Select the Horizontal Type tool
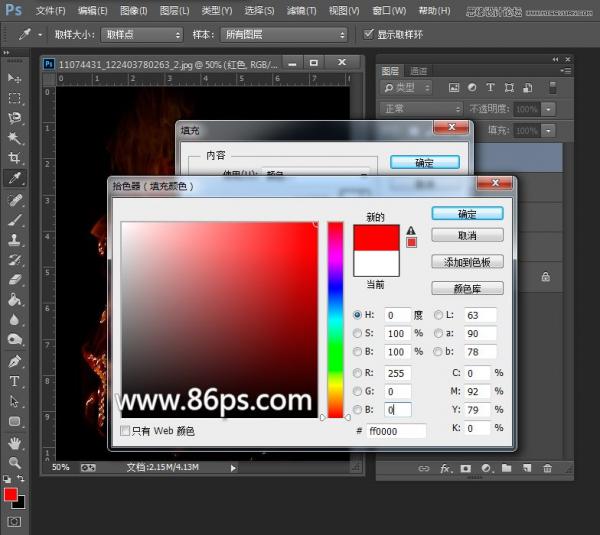 (x=14, y=381)
